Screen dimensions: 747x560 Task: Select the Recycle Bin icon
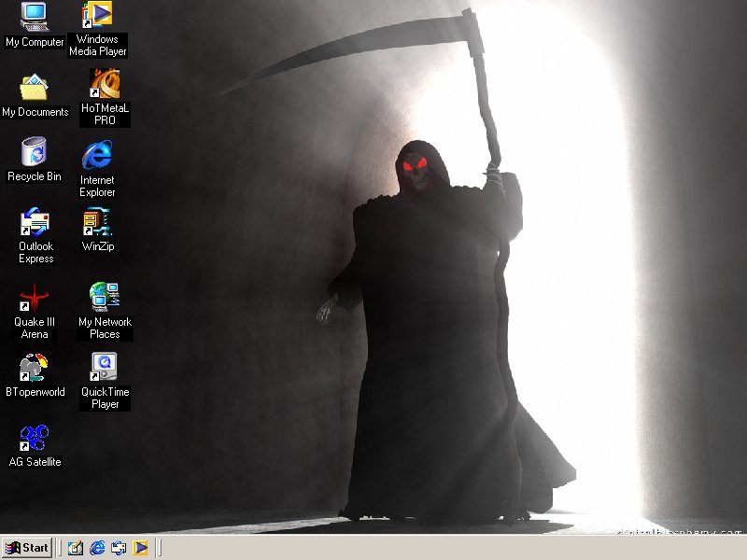tap(35, 153)
